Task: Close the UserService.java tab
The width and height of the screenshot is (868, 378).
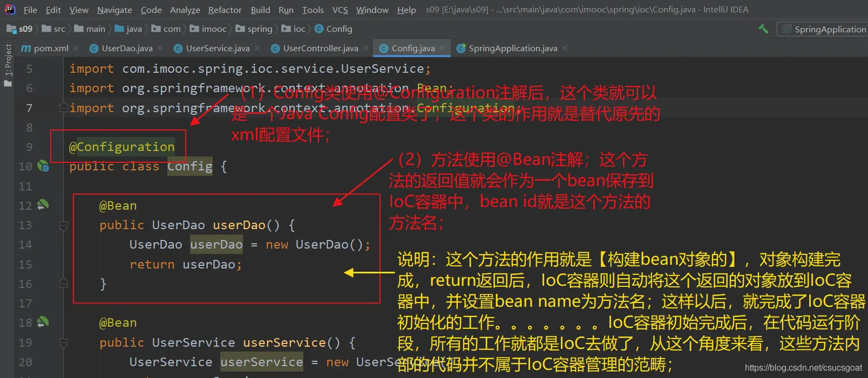Action: 257,48
